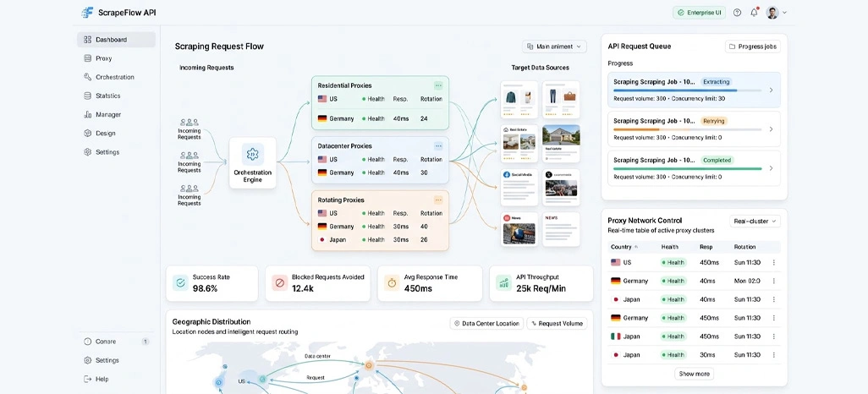Click the Statistics database icon
The width and height of the screenshot is (868, 394).
tap(87, 96)
